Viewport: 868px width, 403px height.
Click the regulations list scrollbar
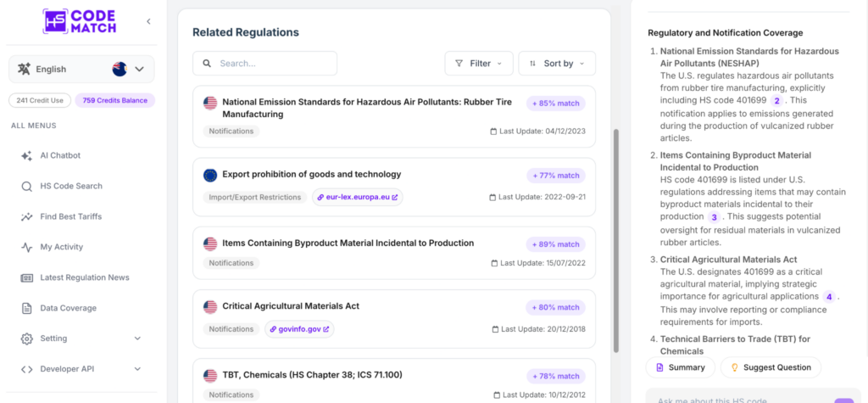616,241
